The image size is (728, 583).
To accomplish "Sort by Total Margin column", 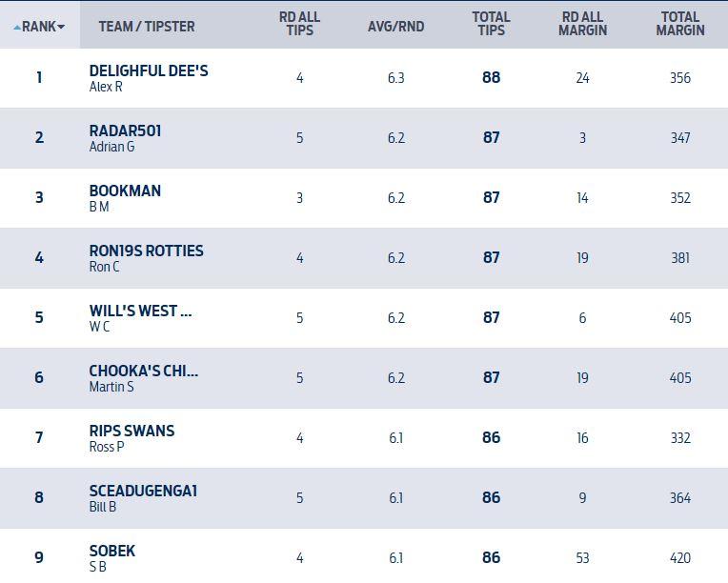I will 680,24.
